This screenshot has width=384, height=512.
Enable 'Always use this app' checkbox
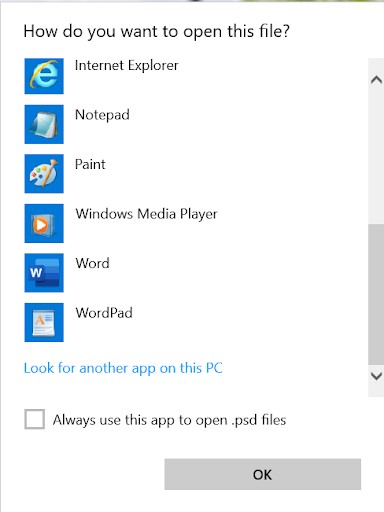35,419
